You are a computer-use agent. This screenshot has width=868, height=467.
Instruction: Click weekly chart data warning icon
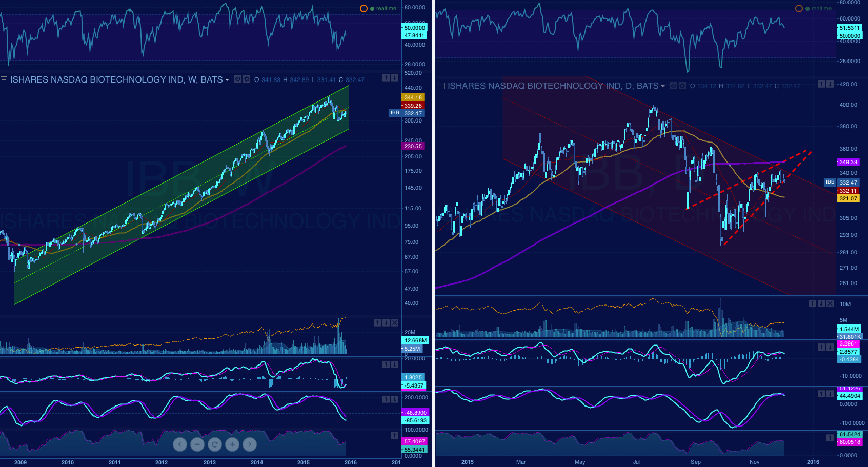pos(364,8)
